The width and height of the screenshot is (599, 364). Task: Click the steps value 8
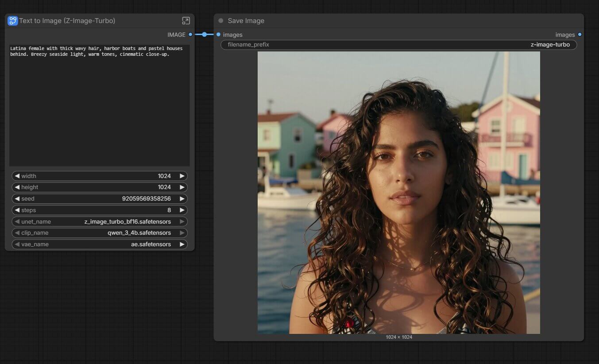click(169, 210)
